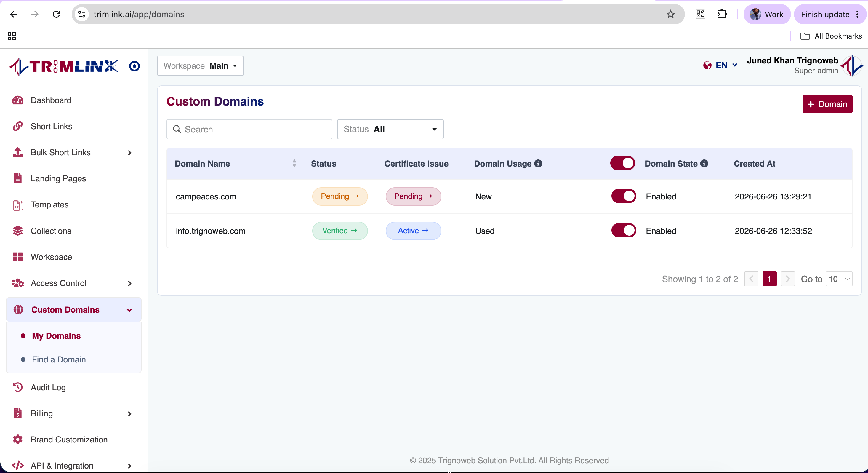The width and height of the screenshot is (868, 473).
Task: Open Landing Pages from the sidebar
Action: click(58, 178)
